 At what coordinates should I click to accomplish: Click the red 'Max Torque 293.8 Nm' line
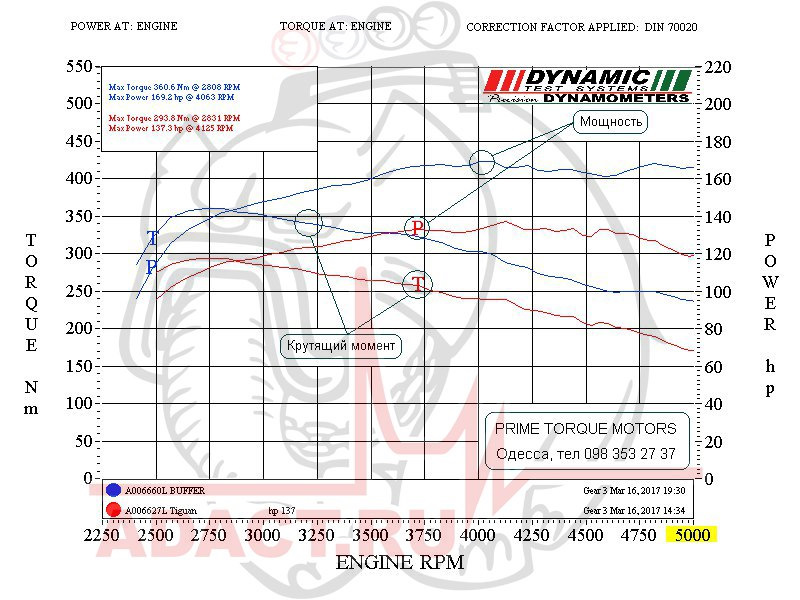[x=174, y=118]
